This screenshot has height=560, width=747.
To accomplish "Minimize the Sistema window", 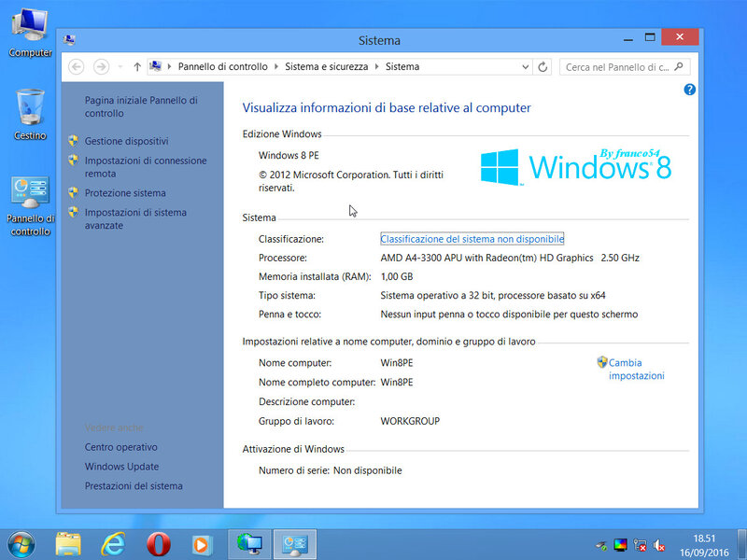I will 627,38.
